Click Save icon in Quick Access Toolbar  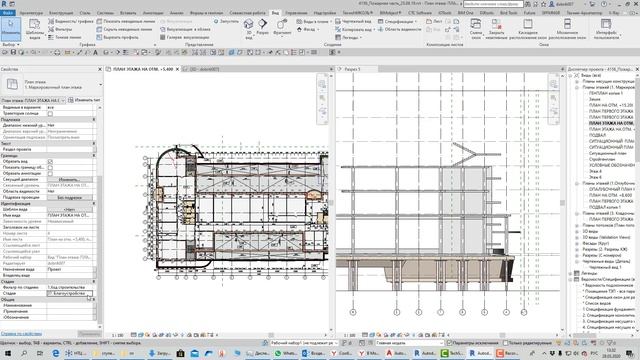(x=13, y=52)
